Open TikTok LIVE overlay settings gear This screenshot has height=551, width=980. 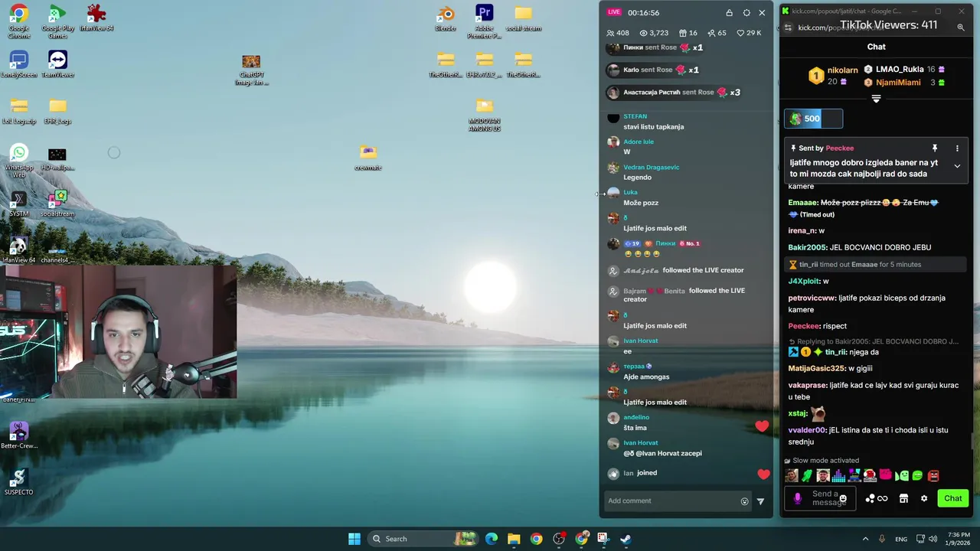coord(746,12)
